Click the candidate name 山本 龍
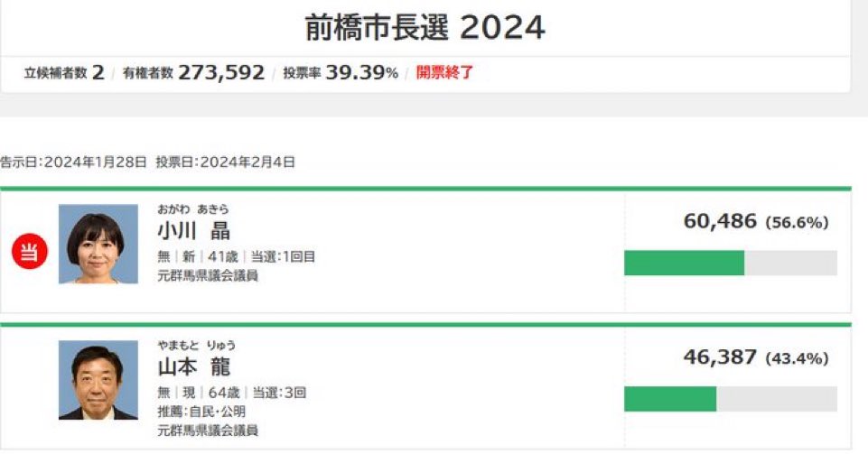 [194, 366]
